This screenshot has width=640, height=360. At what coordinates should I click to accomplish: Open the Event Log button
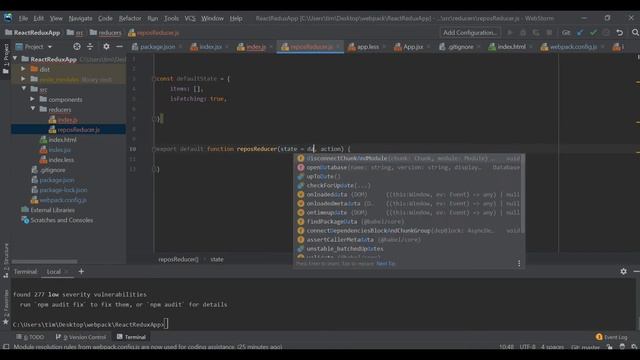click(611, 337)
